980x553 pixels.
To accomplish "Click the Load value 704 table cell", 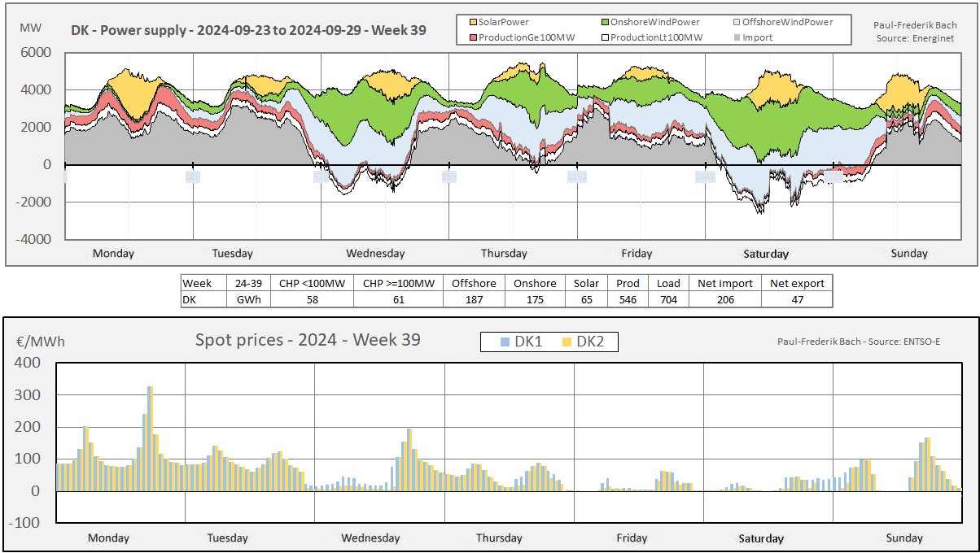I will pos(668,299).
